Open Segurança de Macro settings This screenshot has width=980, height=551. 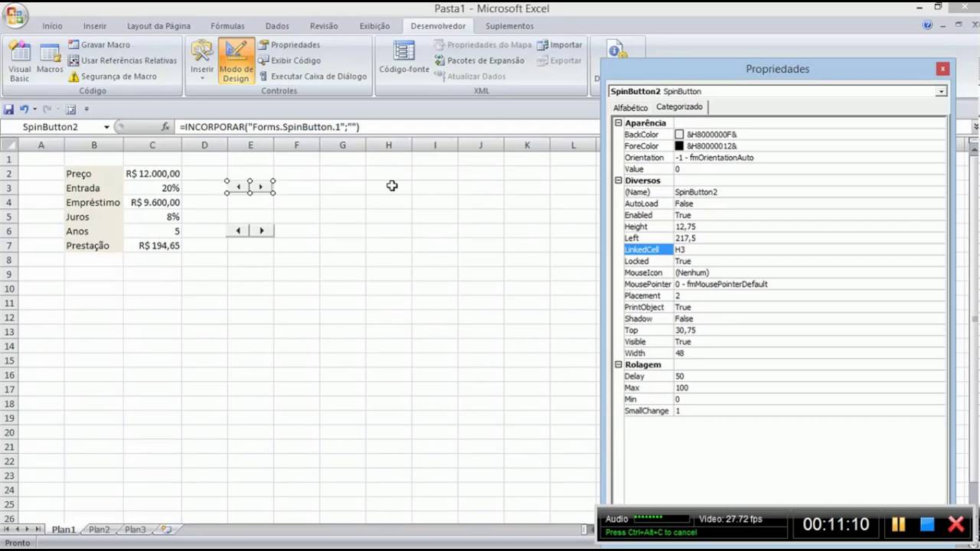pos(113,77)
